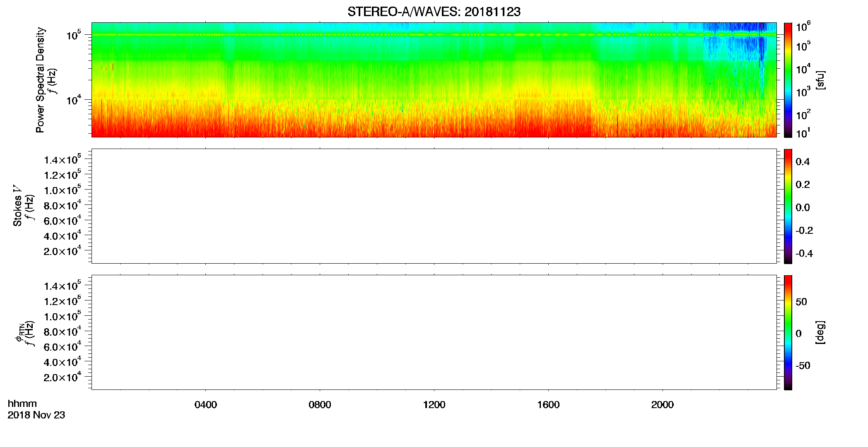Click the 0400 time tick label
Screen dimensions: 868x447
tap(206, 405)
